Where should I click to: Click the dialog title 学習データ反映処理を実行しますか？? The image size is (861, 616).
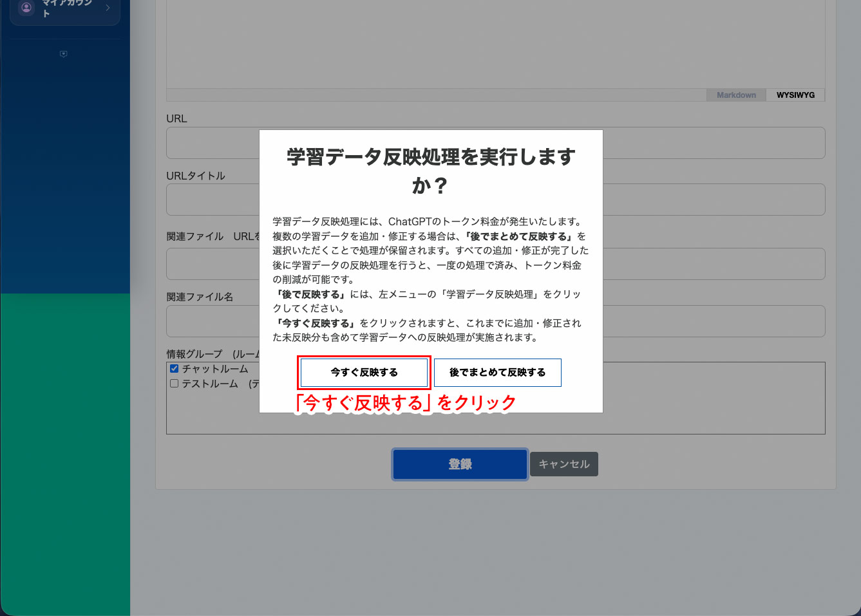tap(431, 171)
